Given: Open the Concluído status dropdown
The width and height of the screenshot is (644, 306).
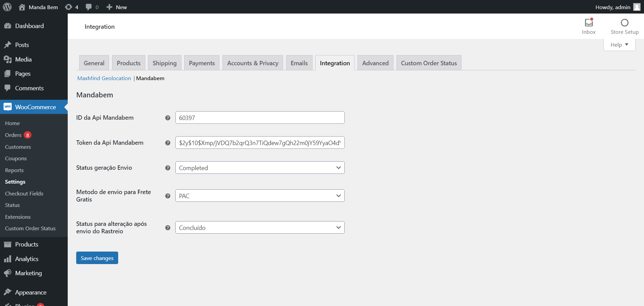Looking at the screenshot, I should point(260,228).
